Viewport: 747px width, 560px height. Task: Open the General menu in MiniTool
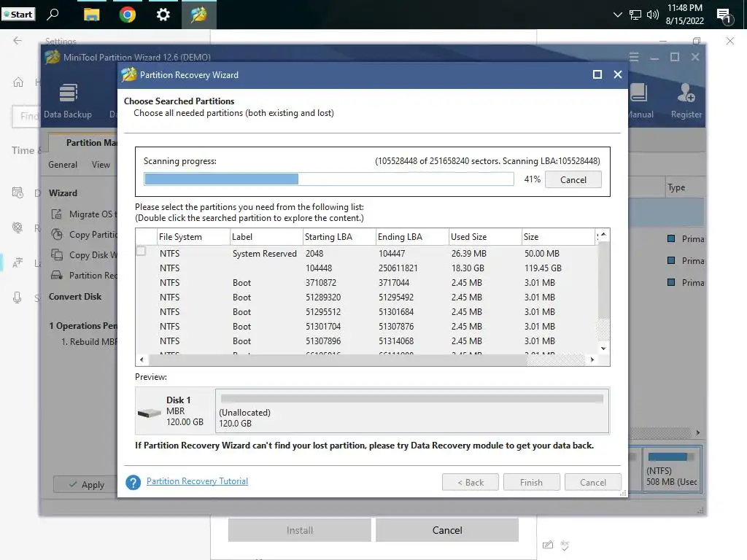coord(63,164)
